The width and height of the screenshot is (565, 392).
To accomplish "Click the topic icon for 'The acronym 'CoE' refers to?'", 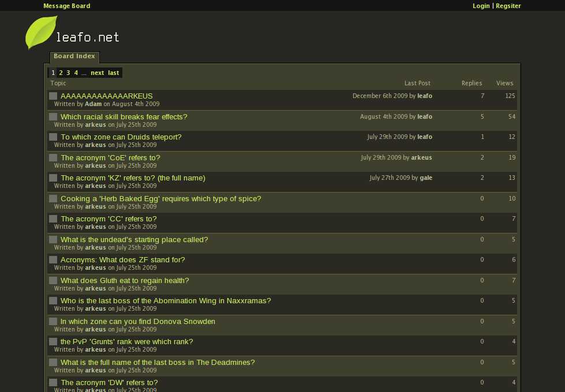I will coord(53,157).
